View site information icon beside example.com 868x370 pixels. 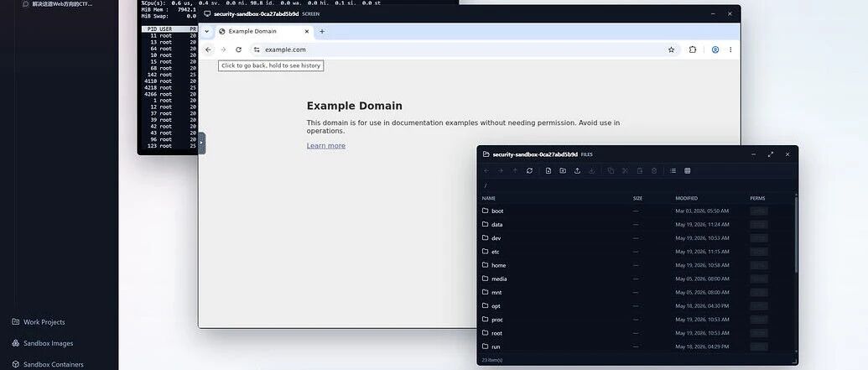click(x=257, y=50)
